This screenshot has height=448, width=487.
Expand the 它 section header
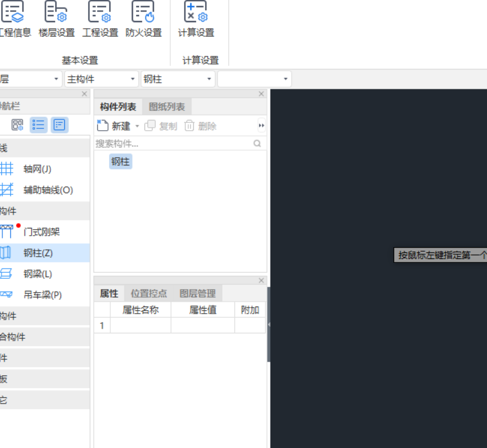click(x=45, y=400)
